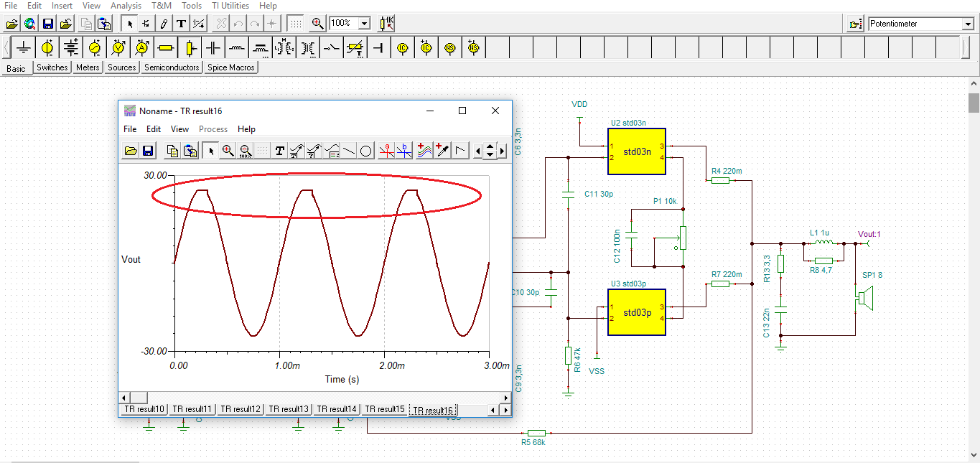Click the R4 220m resistor label
The height and width of the screenshot is (463, 980).
tap(727, 171)
